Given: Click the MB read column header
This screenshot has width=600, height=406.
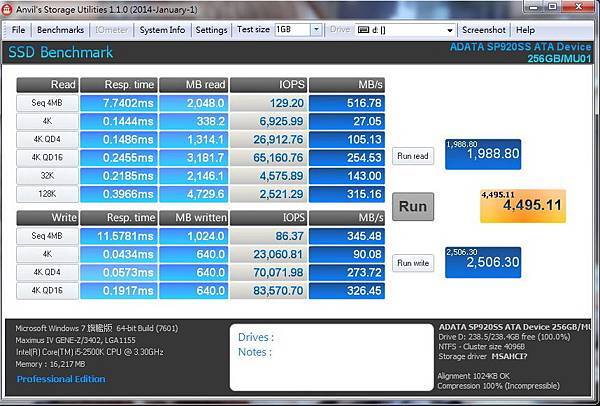Looking at the screenshot, I should 194,85.
